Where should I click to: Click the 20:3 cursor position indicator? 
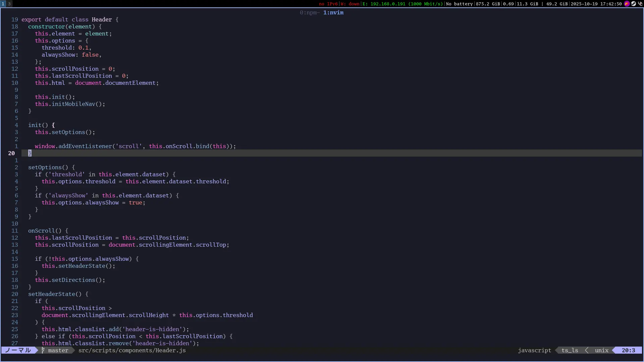tap(628, 350)
